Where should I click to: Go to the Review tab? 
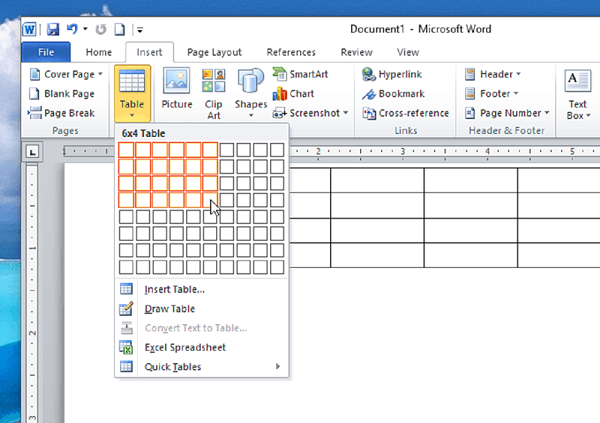(x=357, y=52)
